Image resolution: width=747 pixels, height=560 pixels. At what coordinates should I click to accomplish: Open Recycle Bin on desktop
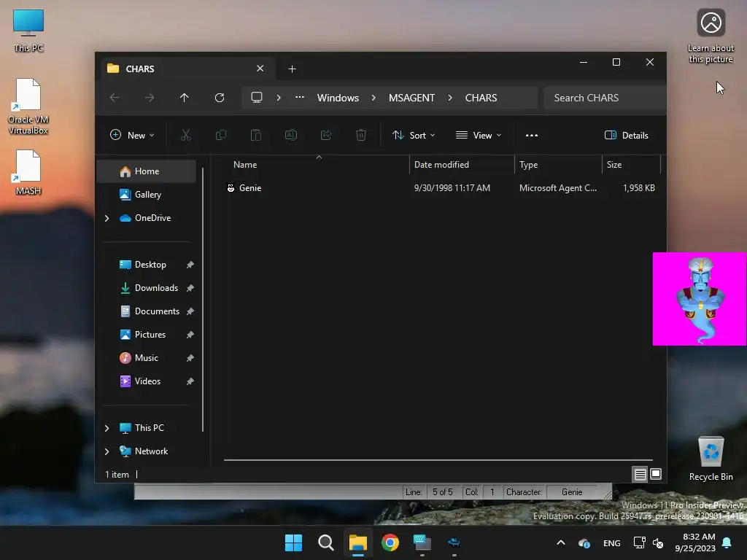(711, 458)
